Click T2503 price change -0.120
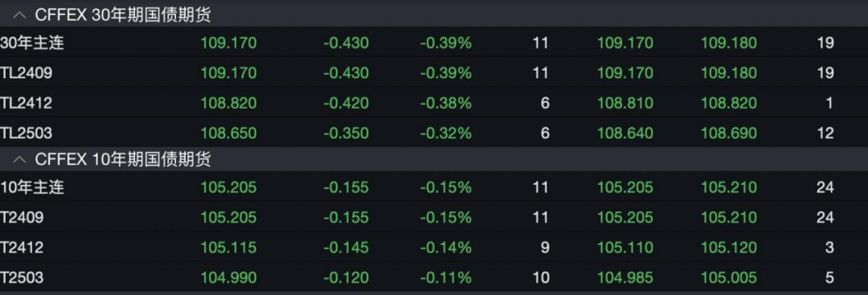 coord(346,277)
